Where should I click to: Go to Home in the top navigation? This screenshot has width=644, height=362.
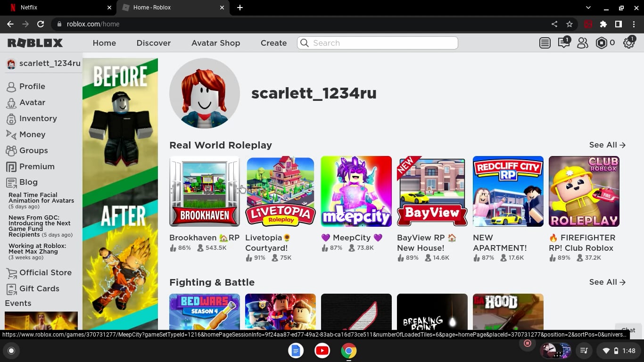tap(104, 43)
